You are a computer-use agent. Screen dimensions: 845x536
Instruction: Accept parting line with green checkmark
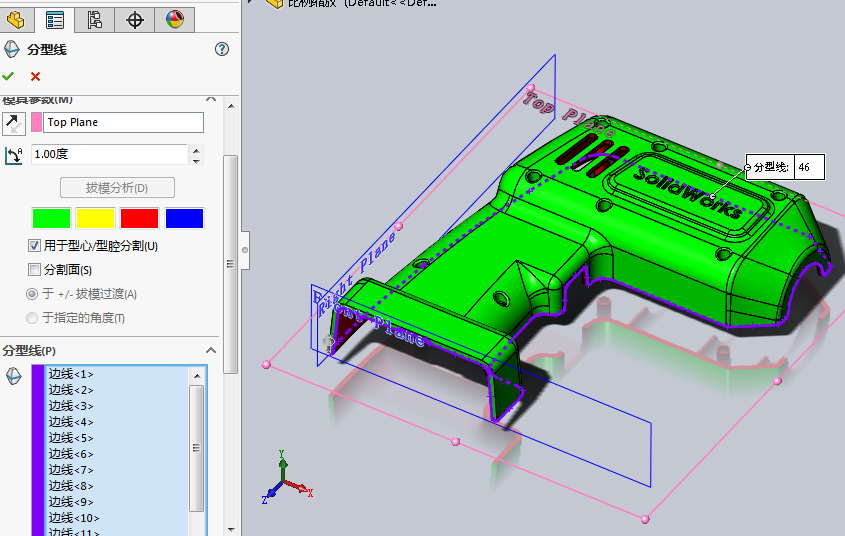[8, 76]
